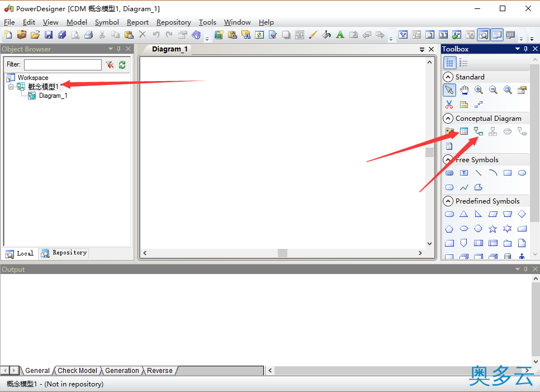540x392 pixels.
Task: Toggle auto-hide pin on the Output panel
Action: [526, 269]
